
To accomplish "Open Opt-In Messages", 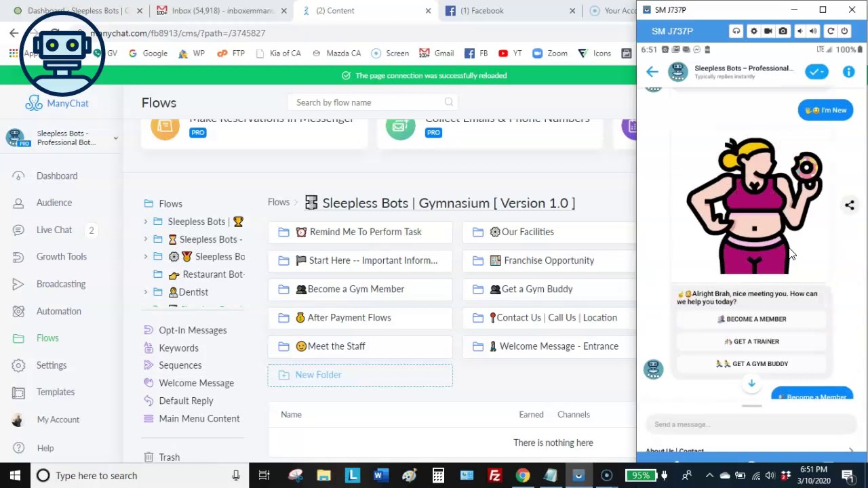I will pyautogui.click(x=193, y=330).
